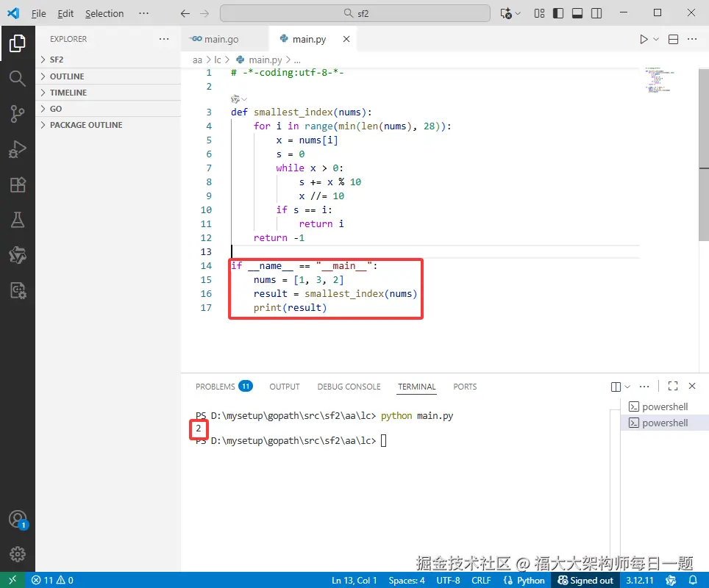Open Explorer Views and More Actions ellipsis
The width and height of the screenshot is (709, 588).
coord(164,39)
